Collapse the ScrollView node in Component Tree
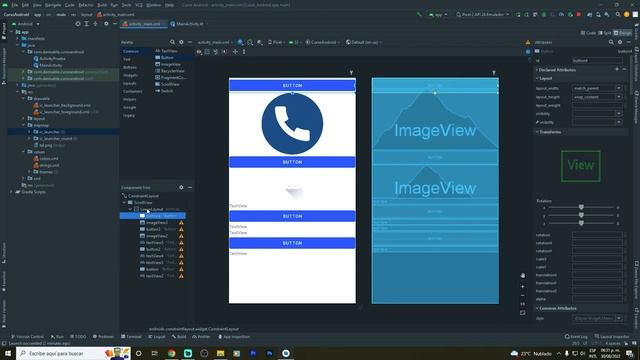The width and height of the screenshot is (640, 360). pyautogui.click(x=124, y=202)
